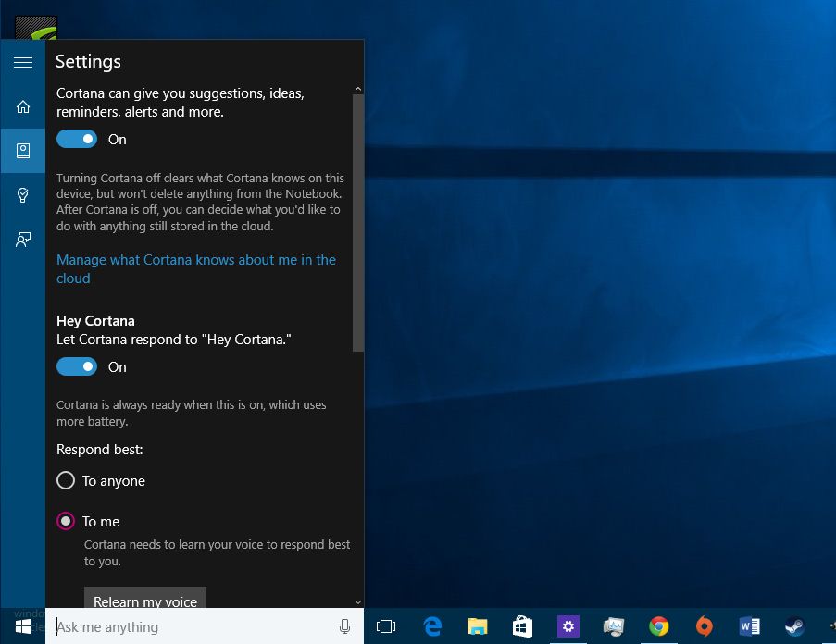Open the Windows Store from the taskbar
The width and height of the screenshot is (836, 644).
pos(522,626)
